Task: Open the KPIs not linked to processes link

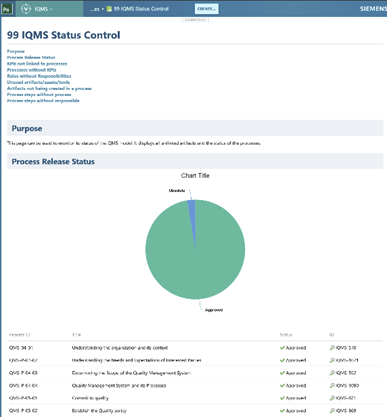Action: [37, 64]
